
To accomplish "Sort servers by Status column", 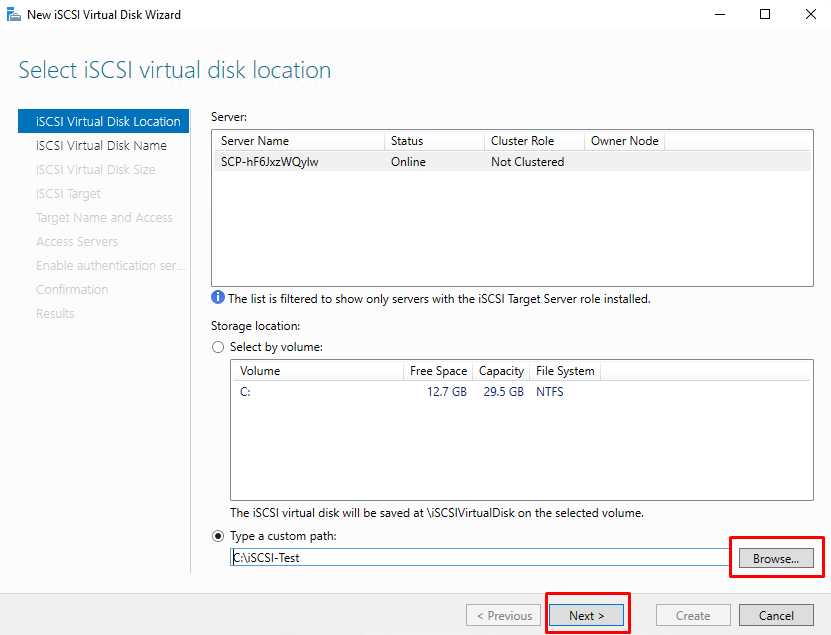I will 434,141.
